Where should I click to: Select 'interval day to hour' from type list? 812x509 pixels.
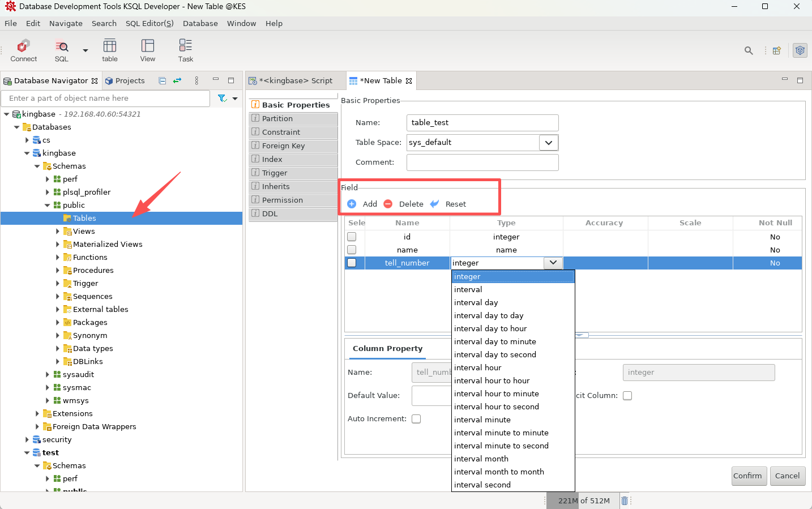490,328
